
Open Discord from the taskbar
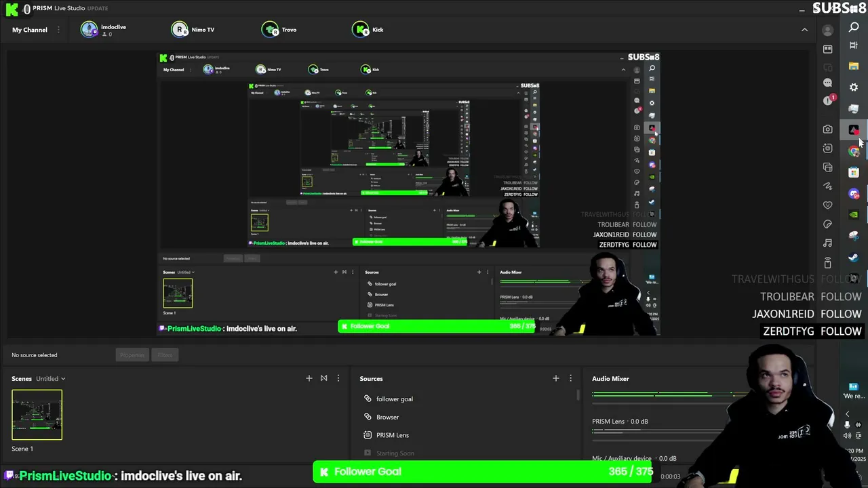(854, 194)
